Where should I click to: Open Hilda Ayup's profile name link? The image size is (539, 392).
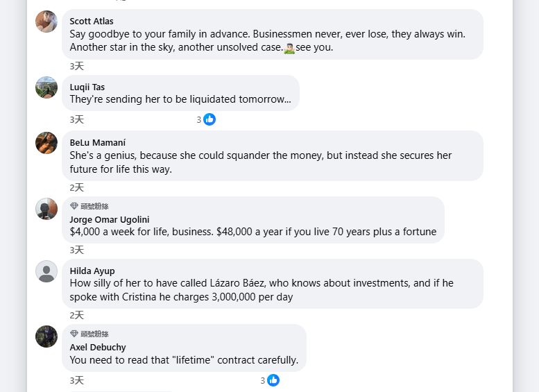[92, 271]
